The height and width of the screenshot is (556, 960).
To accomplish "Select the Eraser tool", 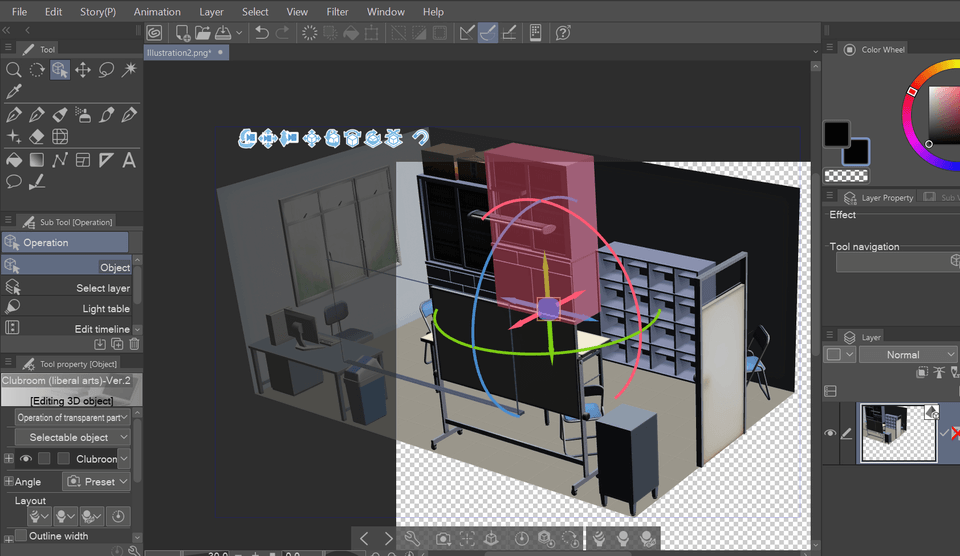I will tap(37, 137).
